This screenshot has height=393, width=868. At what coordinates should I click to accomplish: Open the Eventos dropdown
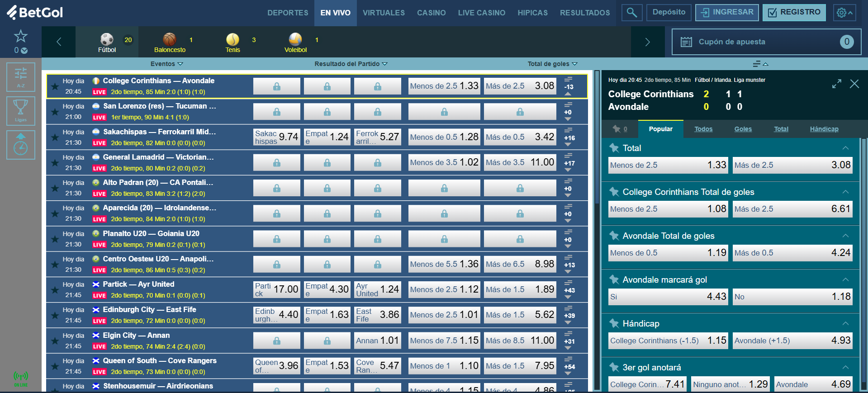click(167, 64)
